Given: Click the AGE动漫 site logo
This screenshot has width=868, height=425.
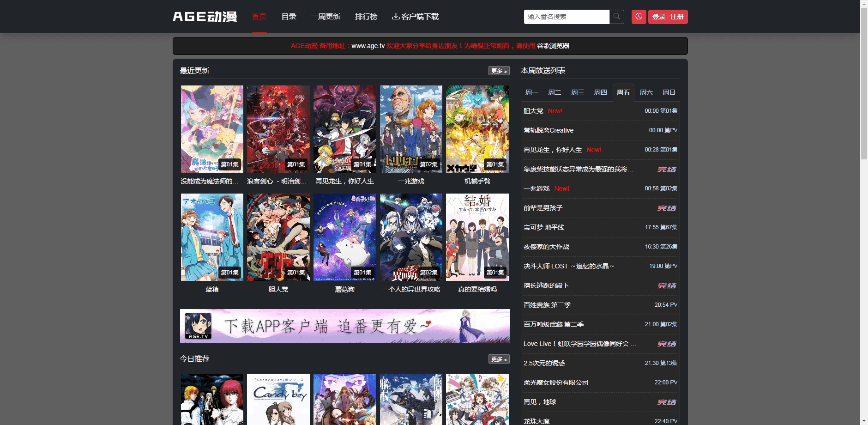Looking at the screenshot, I should click(x=205, y=17).
